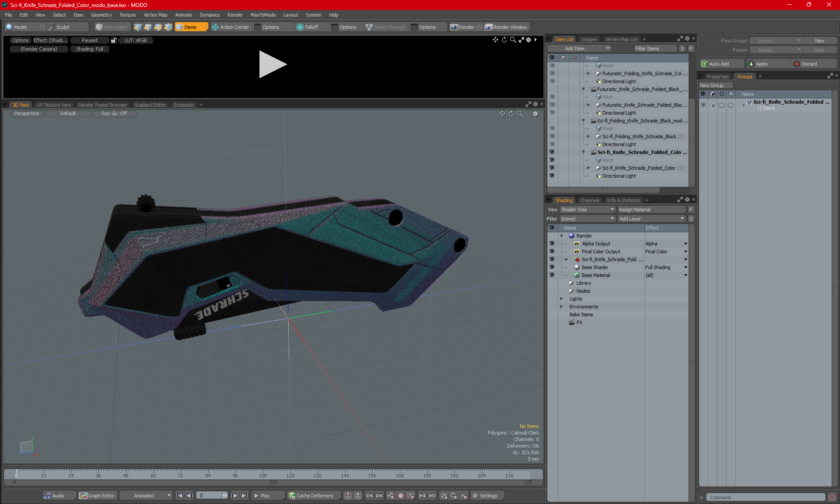
Task: Click the Auto Add button
Action: coord(722,64)
